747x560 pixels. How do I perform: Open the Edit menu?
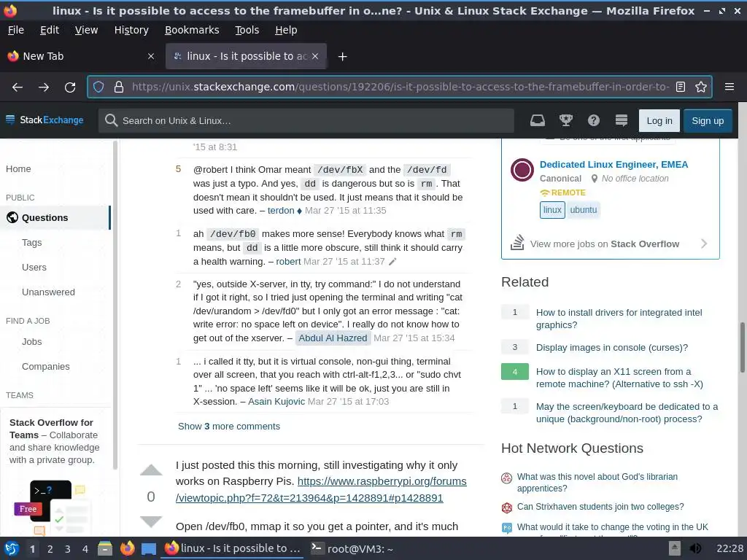[x=50, y=30]
